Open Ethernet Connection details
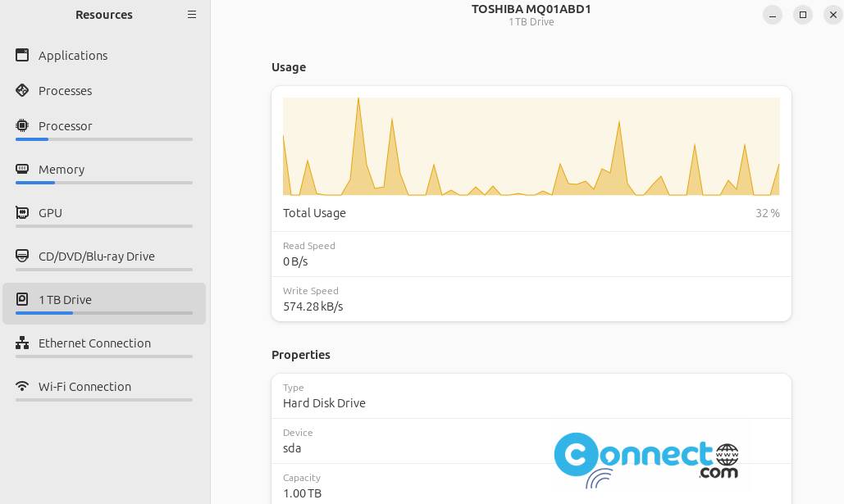Screen dimensions: 844x504 pos(104,347)
